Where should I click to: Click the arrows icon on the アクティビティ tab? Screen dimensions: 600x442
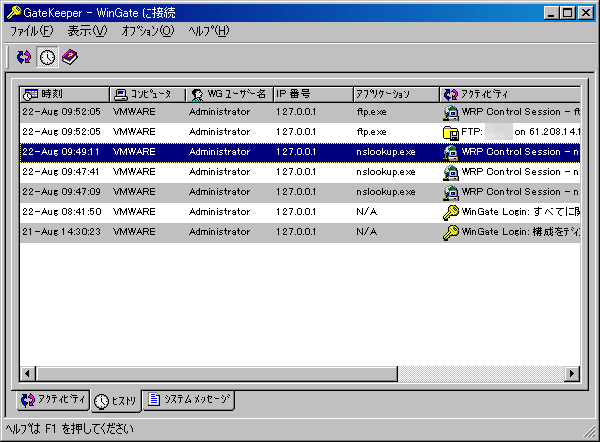click(x=28, y=400)
